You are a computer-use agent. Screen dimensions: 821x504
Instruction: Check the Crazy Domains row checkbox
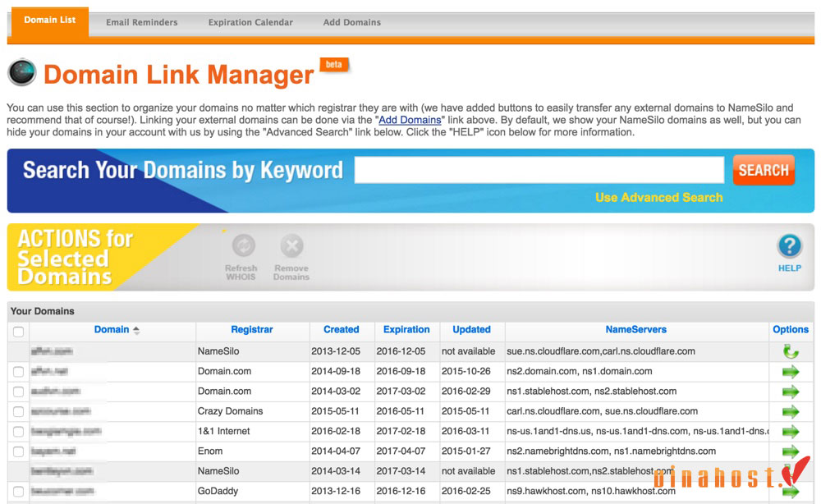[18, 411]
